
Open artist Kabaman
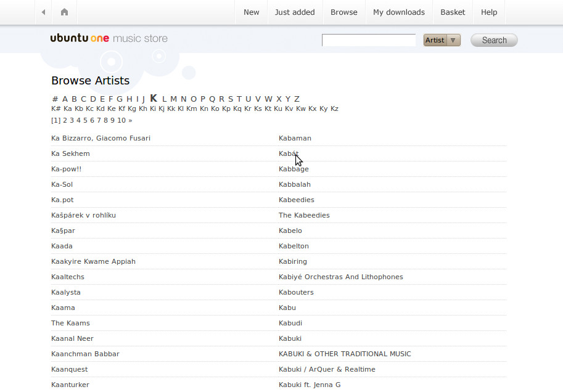coord(295,138)
